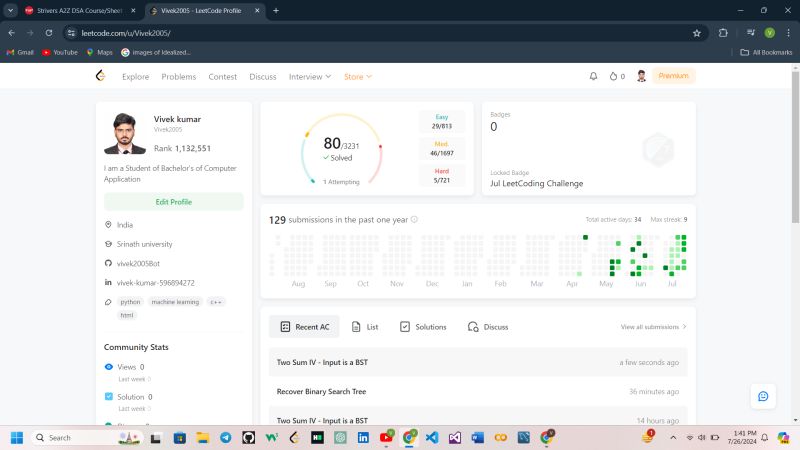800x450 pixels.
Task: Open View all submissions link
Action: pyautogui.click(x=653, y=326)
